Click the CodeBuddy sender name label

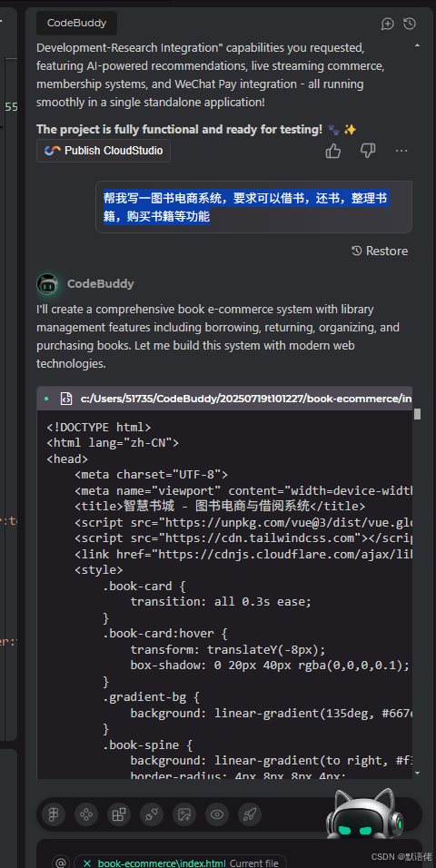[100, 284]
